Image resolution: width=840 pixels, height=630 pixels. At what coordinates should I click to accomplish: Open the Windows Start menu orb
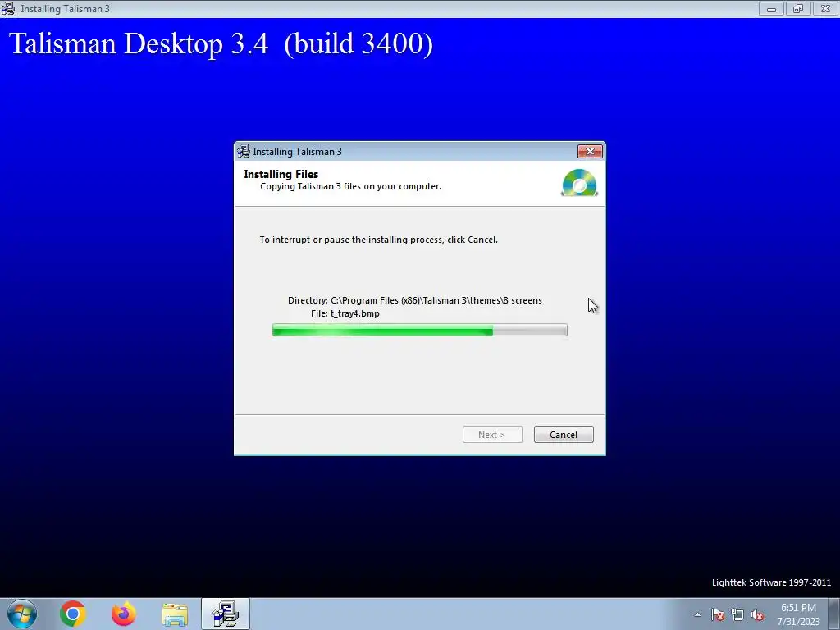click(22, 614)
